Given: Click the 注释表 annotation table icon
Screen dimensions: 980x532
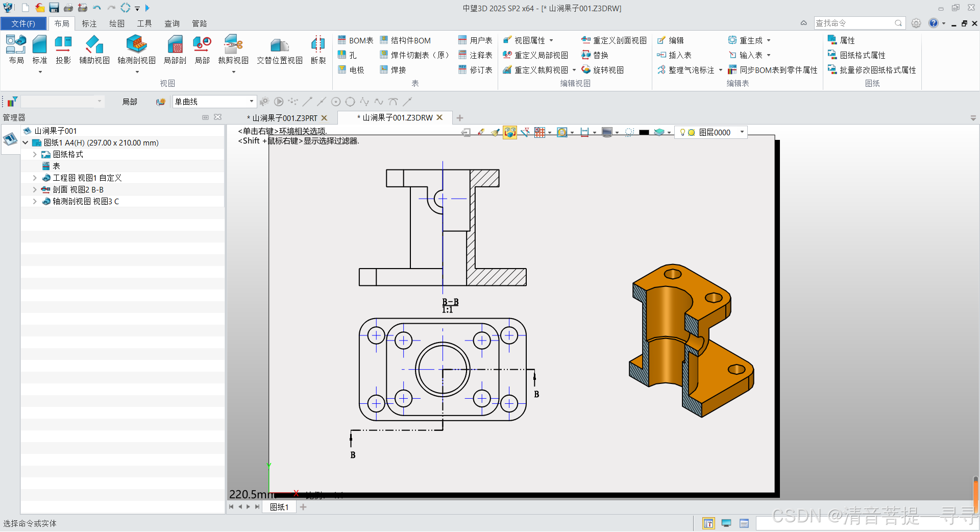Looking at the screenshot, I should click(462, 55).
